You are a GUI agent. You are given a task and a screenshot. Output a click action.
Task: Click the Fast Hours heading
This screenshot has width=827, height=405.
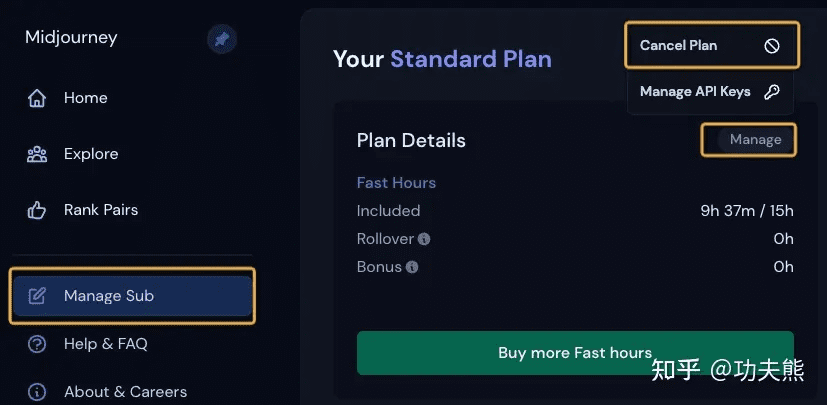coord(396,183)
